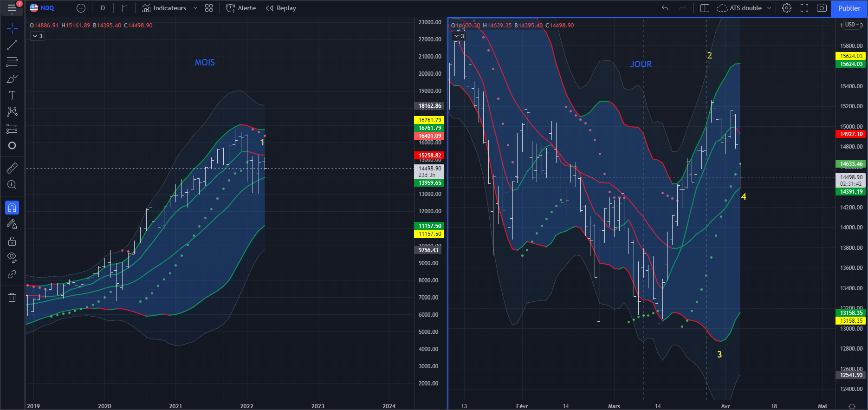Click the Mars label on time axis
The image size is (868, 410).
[x=614, y=406]
